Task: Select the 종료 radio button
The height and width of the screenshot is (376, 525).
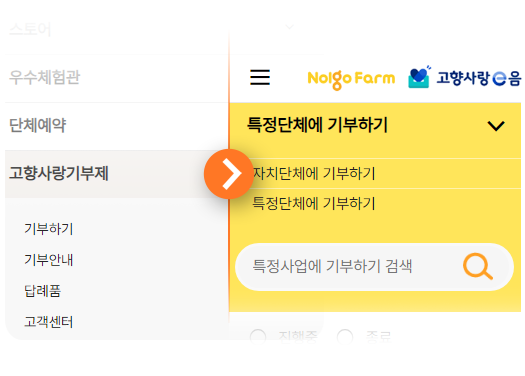Action: click(x=345, y=336)
